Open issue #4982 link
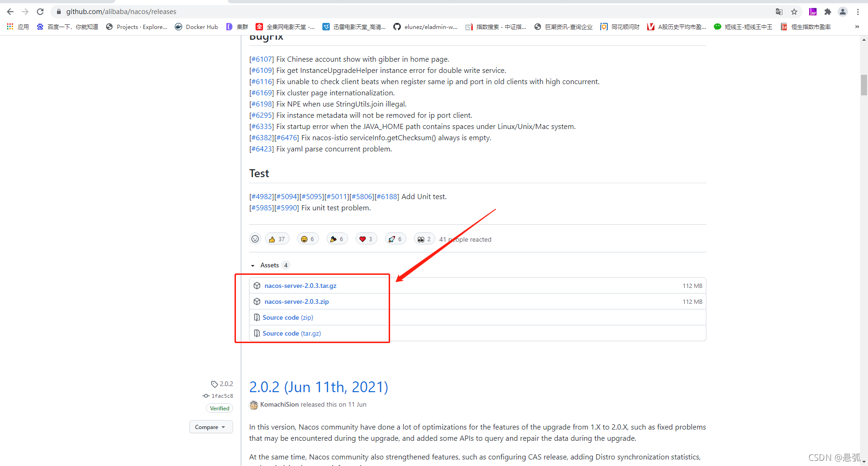 262,197
